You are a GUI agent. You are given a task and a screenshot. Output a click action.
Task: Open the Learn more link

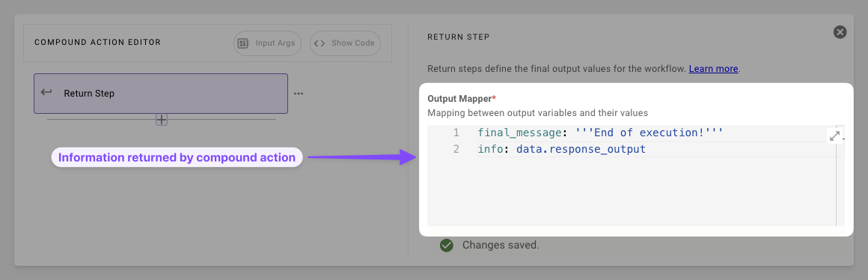pyautogui.click(x=713, y=69)
